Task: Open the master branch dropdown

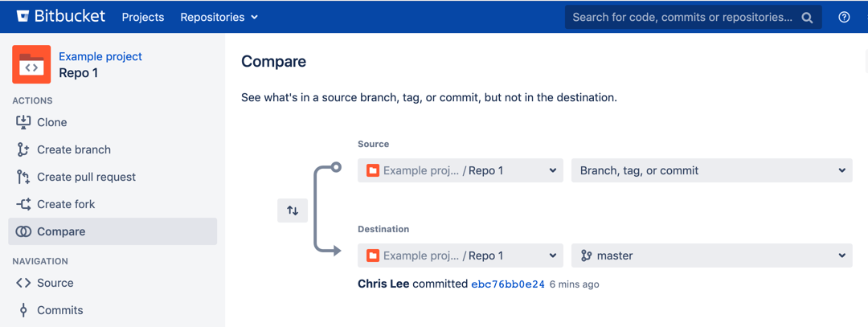Action: [x=712, y=255]
